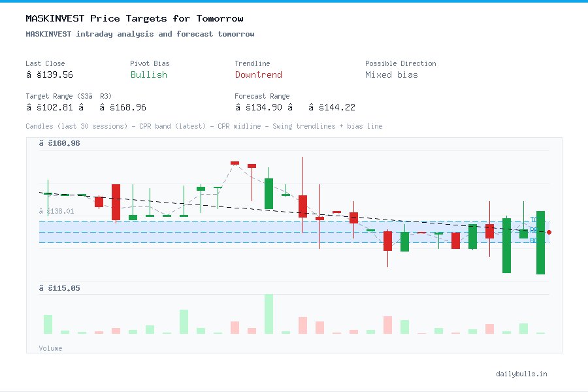Click the BC lower band label
This screenshot has height=392, width=588.
(x=534, y=241)
